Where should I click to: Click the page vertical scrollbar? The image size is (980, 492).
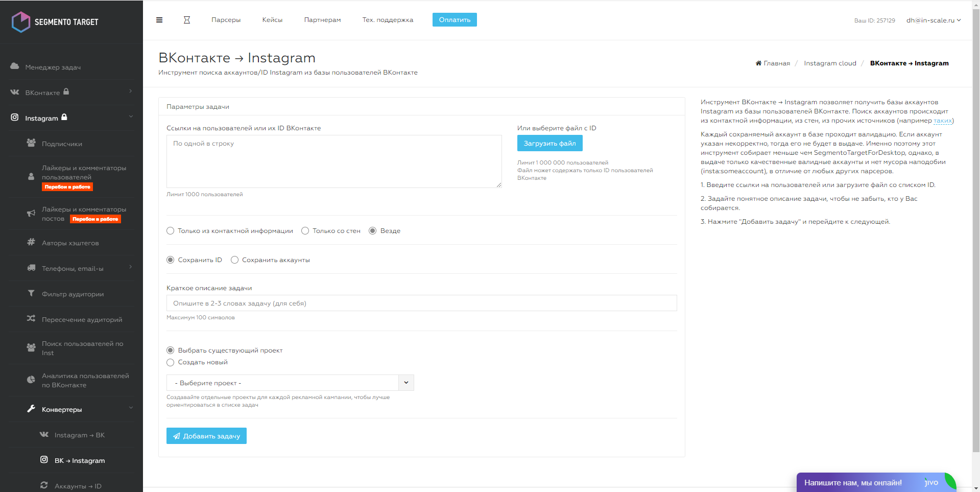pyautogui.click(x=976, y=230)
